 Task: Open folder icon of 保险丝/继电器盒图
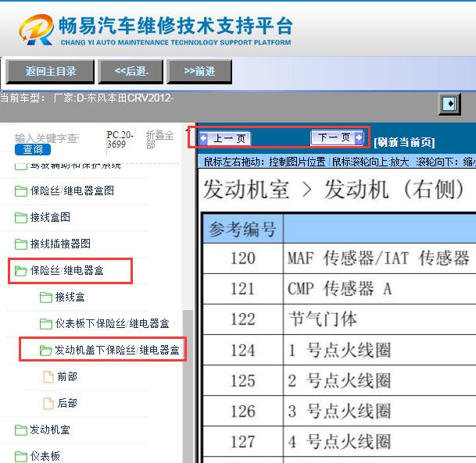21,191
